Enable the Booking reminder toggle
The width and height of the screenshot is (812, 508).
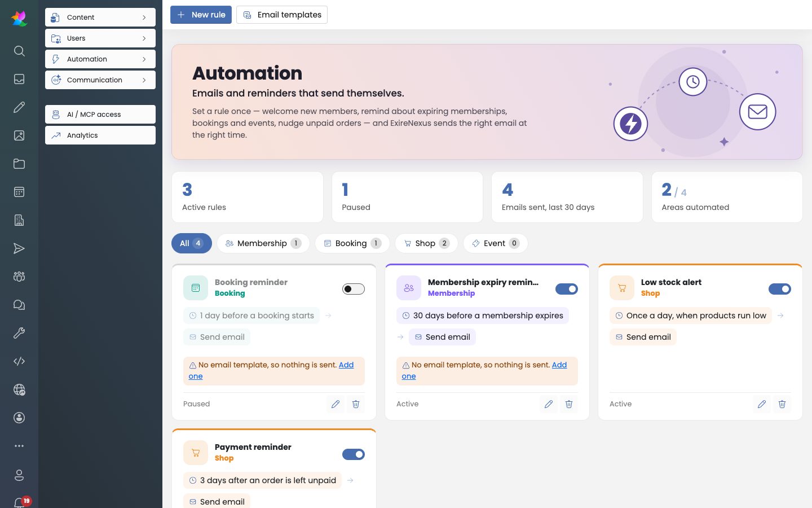pos(354,289)
